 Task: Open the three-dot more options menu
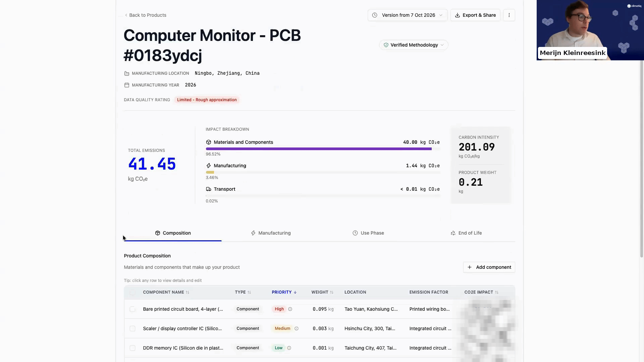[509, 15]
